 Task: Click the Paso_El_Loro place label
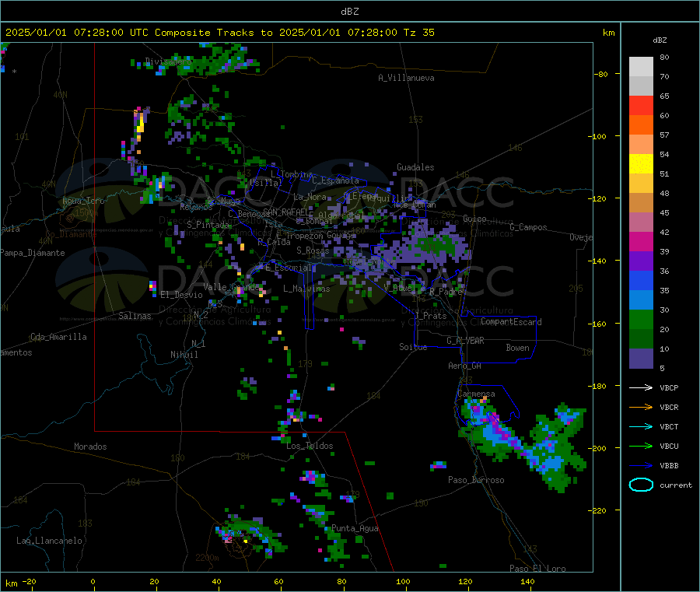pyautogui.click(x=537, y=569)
